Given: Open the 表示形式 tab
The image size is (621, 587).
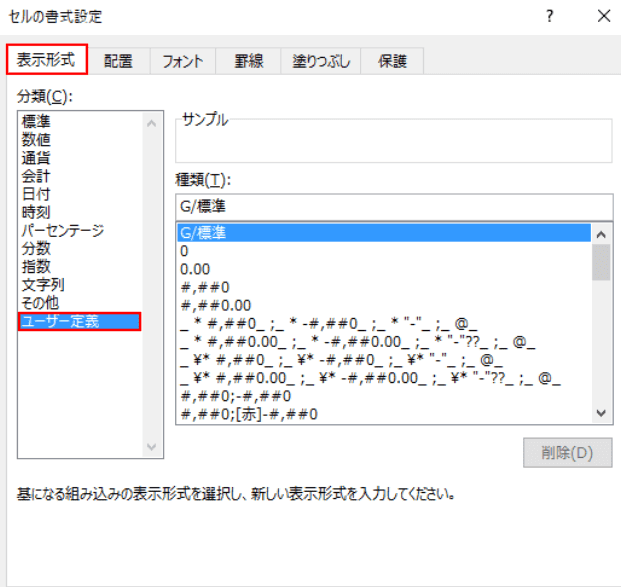Looking at the screenshot, I should click(x=47, y=60).
